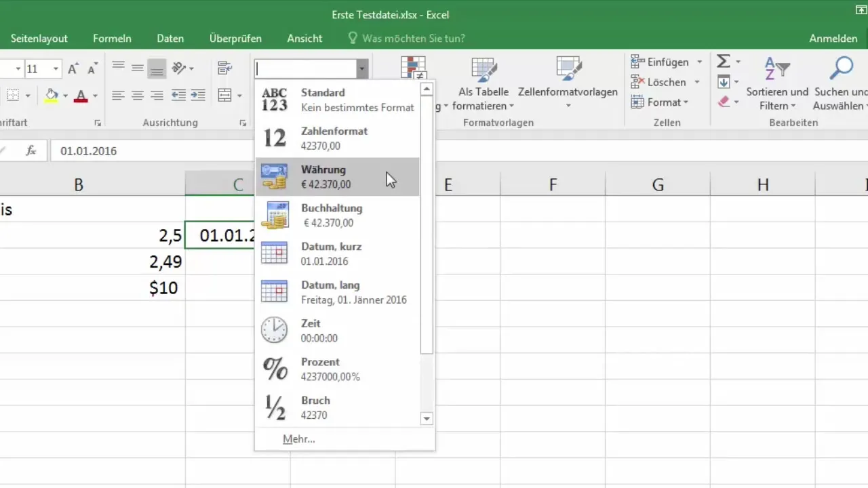Choose the Zahlenformat option
Image resolution: width=868 pixels, height=488 pixels.
(338, 138)
